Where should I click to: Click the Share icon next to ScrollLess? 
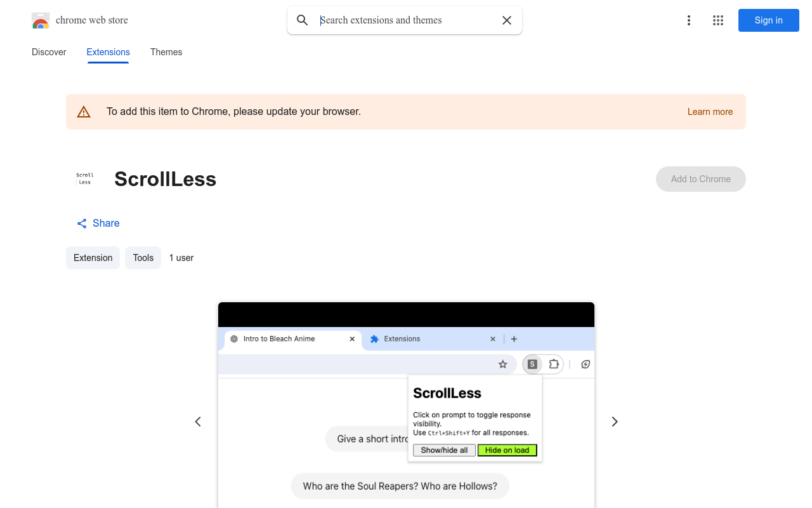81,223
